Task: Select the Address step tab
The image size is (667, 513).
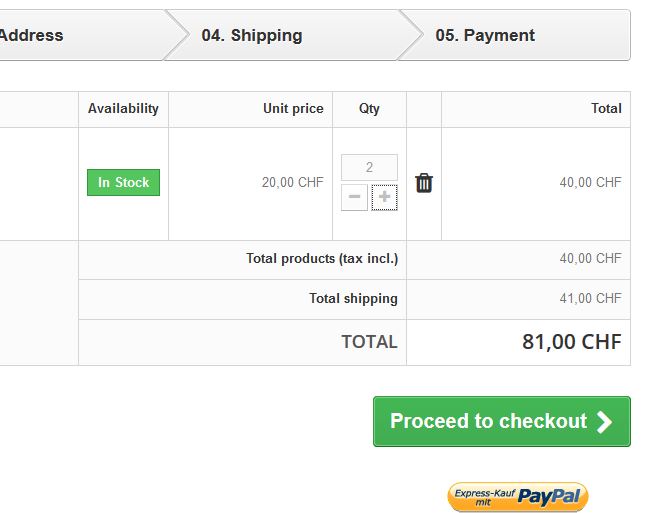Action: coord(32,35)
